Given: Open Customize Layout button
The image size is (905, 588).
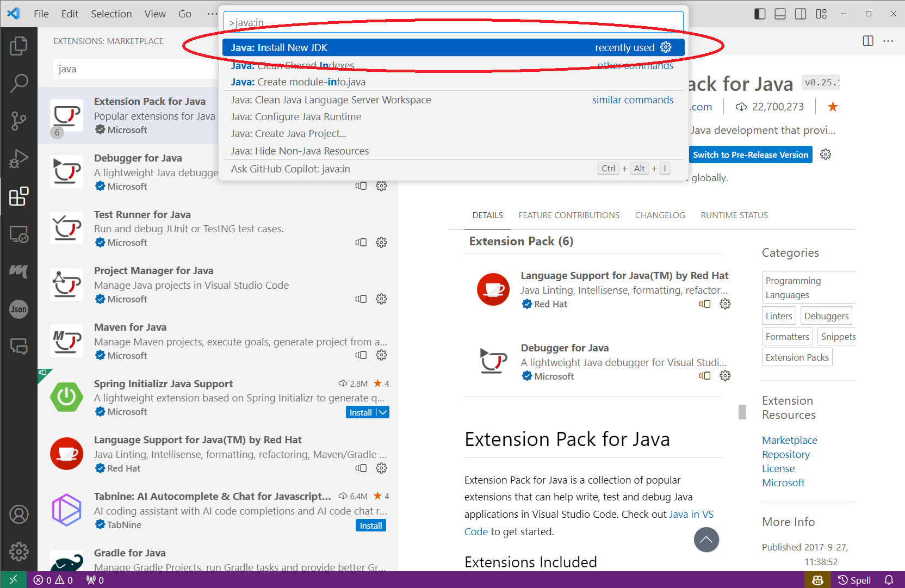Looking at the screenshot, I should pyautogui.click(x=821, y=14).
